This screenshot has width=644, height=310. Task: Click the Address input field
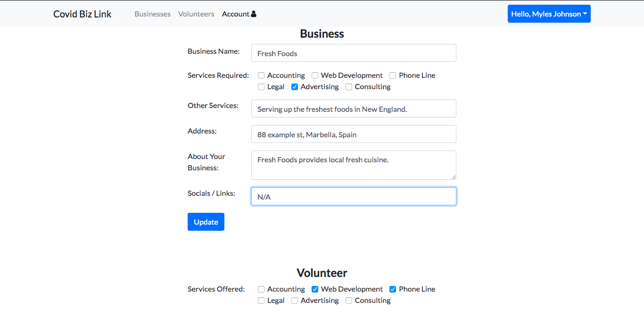tap(354, 134)
